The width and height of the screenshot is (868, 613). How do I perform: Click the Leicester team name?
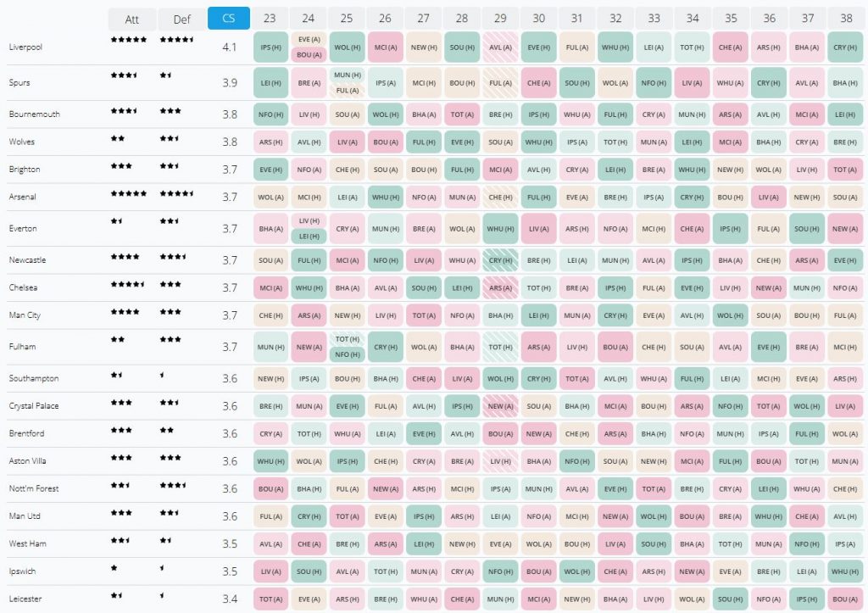click(24, 599)
